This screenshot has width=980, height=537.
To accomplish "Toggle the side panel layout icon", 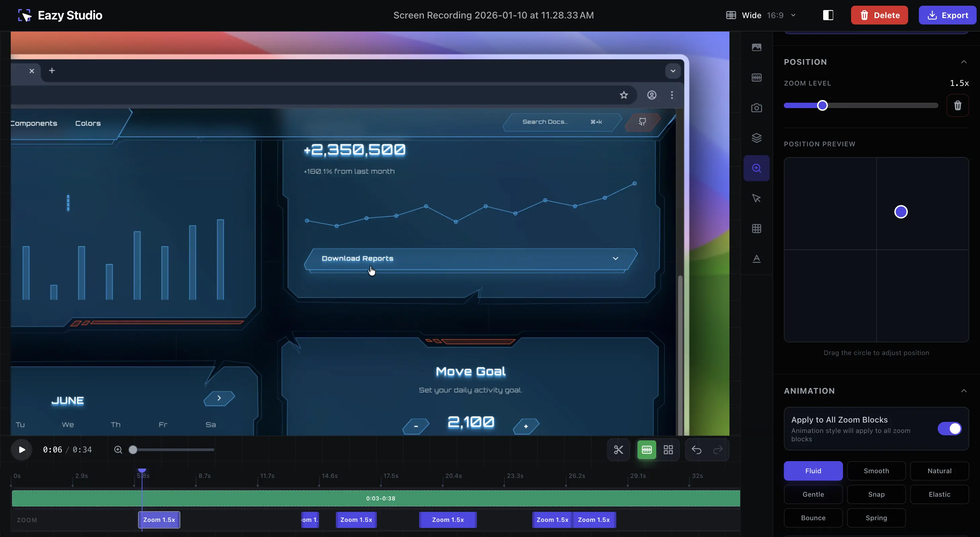I will coord(828,15).
